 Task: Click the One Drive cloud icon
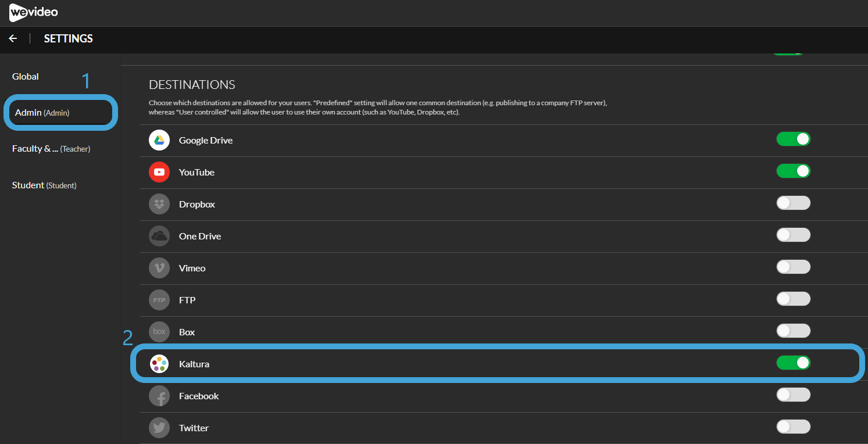pyautogui.click(x=159, y=236)
